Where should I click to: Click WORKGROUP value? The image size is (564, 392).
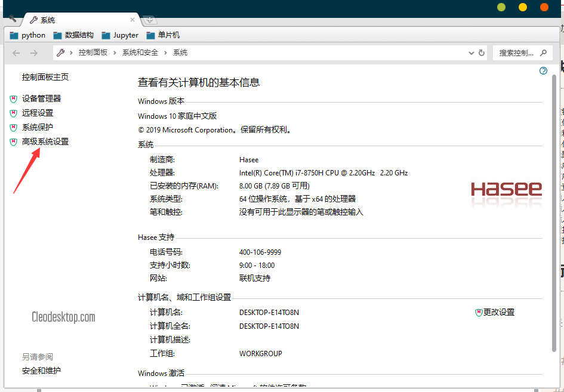tap(261, 354)
